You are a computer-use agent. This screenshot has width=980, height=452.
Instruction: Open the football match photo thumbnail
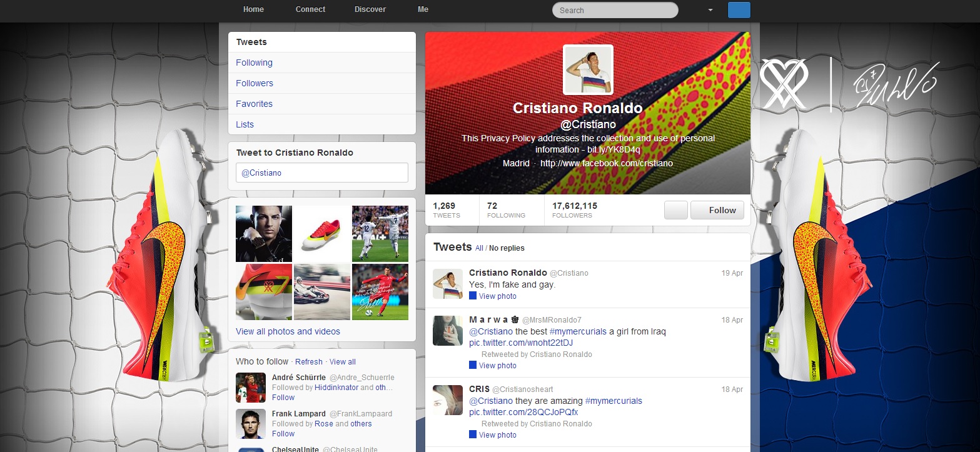[x=380, y=233]
